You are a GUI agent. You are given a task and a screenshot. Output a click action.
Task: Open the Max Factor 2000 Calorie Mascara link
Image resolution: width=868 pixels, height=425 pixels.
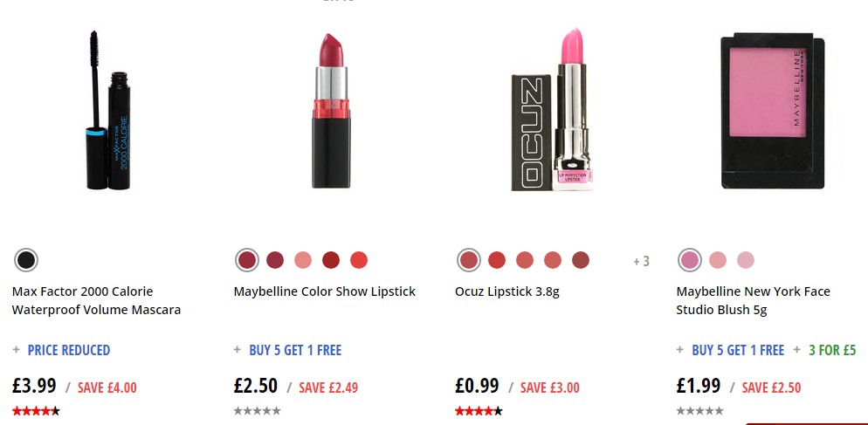(x=96, y=300)
